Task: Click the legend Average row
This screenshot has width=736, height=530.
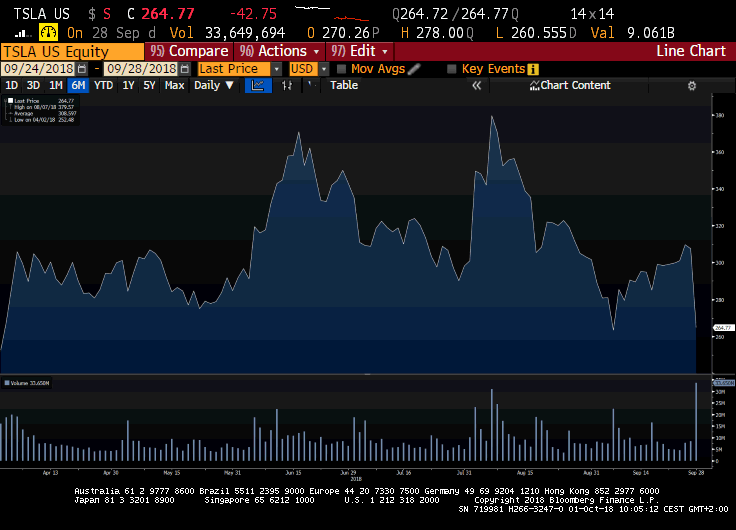Action: [x=43, y=113]
